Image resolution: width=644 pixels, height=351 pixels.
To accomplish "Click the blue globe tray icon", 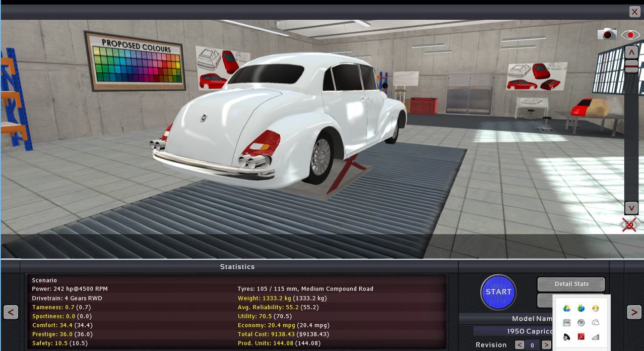I will (x=581, y=308).
